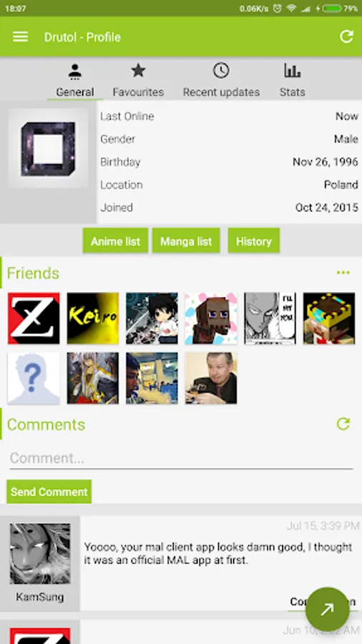Screen dimensions: 362x644
Task: Tap the refresh icon in header
Action: (346, 36)
